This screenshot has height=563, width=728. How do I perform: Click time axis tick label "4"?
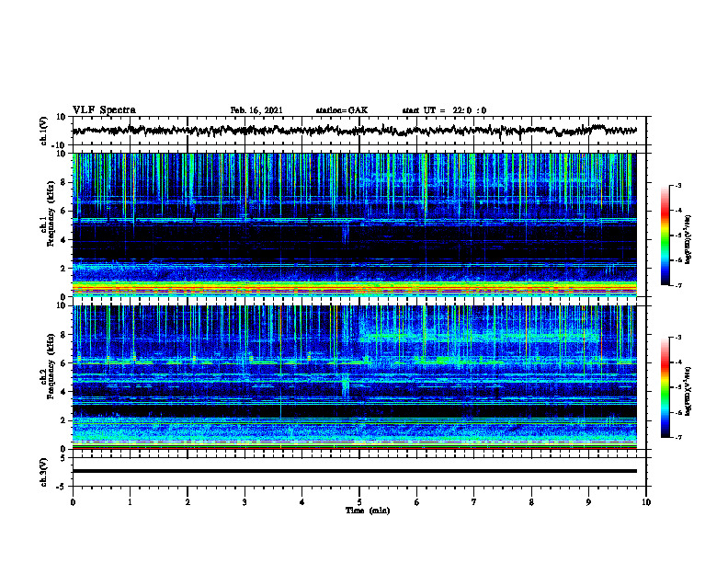tap(301, 502)
